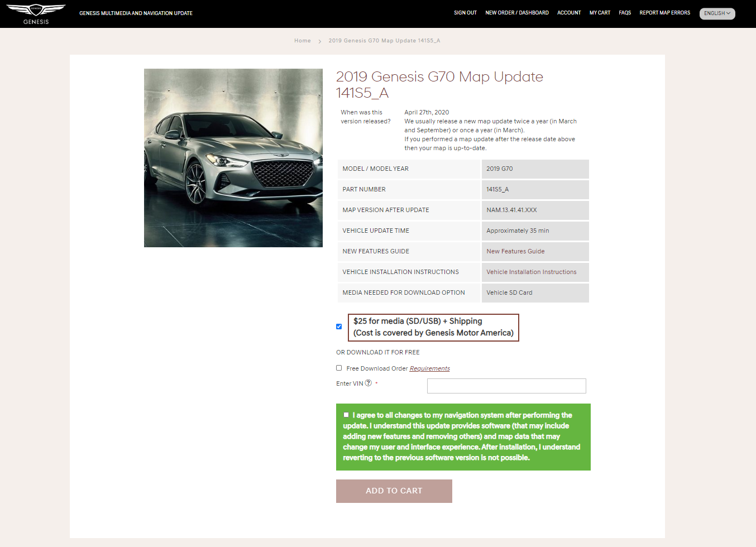This screenshot has width=756, height=547.
Task: Open FAQS page
Action: (625, 13)
